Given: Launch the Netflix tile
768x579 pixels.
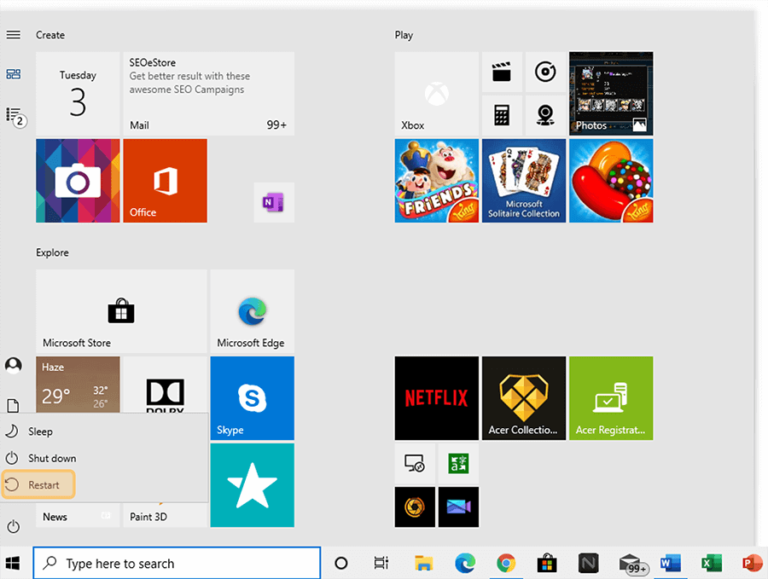Looking at the screenshot, I should pos(436,398).
